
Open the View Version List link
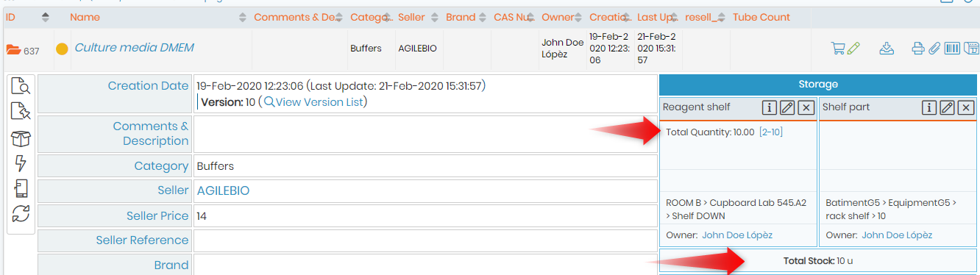[319, 102]
